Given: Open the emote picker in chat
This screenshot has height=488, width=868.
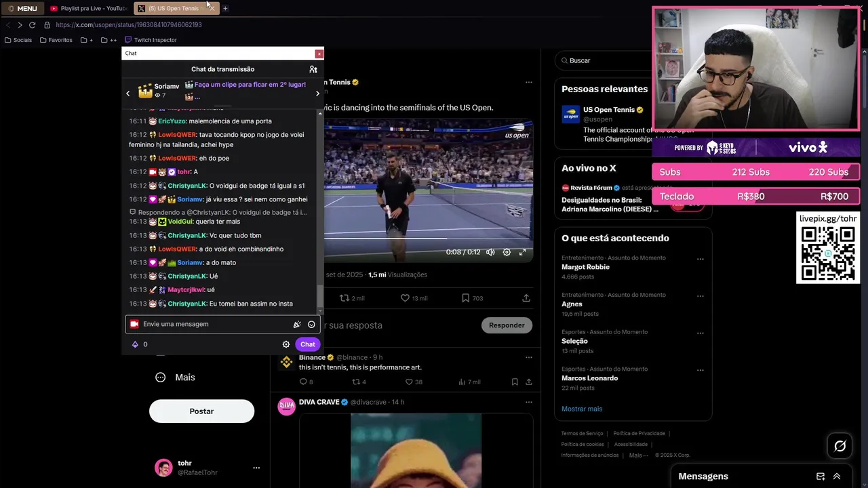Looking at the screenshot, I should 311,324.
